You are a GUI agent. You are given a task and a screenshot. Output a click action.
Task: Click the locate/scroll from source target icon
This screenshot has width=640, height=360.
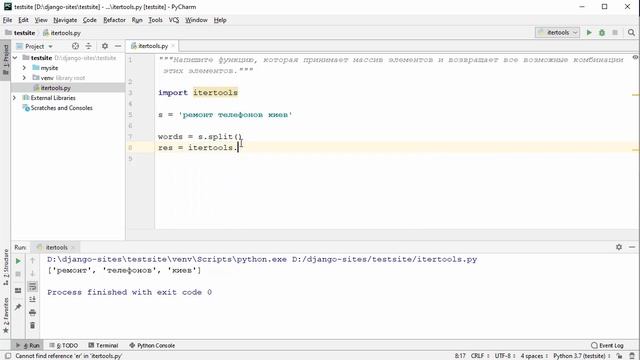tap(75, 46)
